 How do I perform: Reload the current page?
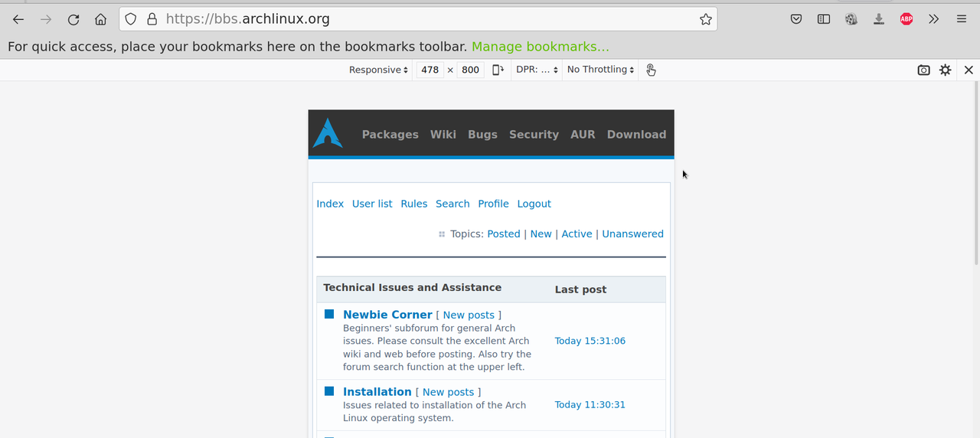tap(73, 19)
